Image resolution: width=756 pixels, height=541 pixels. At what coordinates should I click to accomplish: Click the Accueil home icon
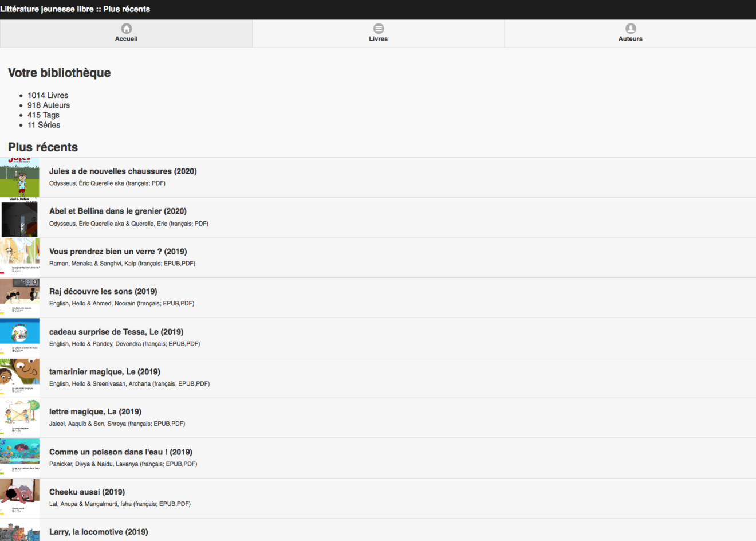127,29
